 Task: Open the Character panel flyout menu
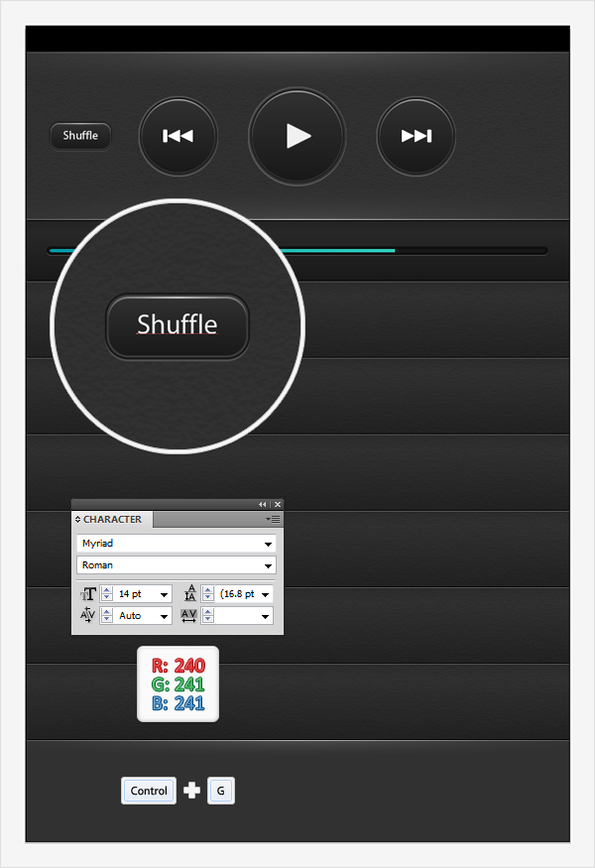(273, 519)
